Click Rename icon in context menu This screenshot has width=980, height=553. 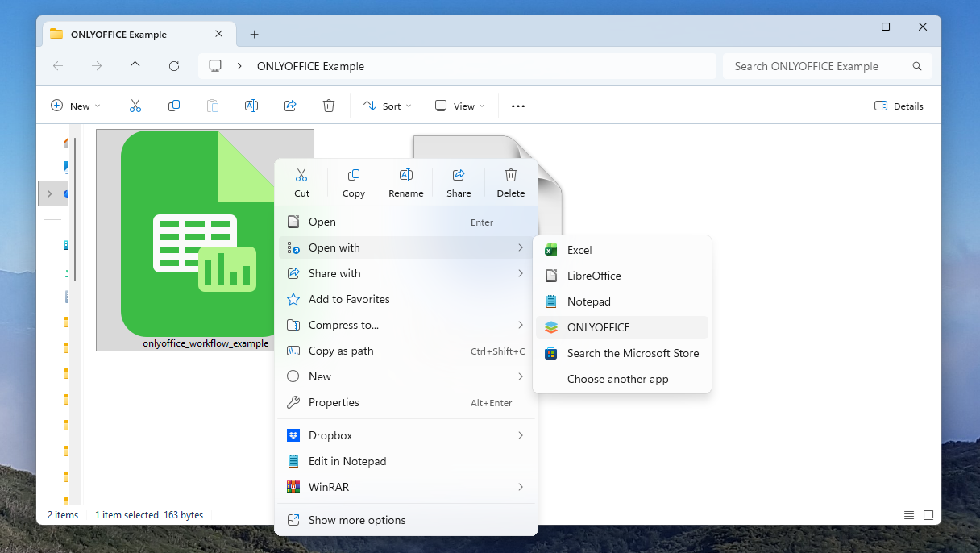pos(406,176)
